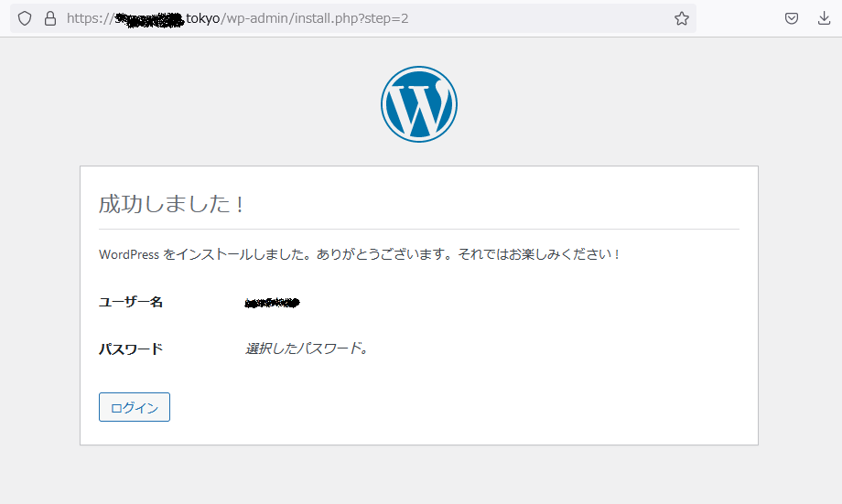This screenshot has height=504, width=842.
Task: Click the text 選択したパスワード。
Action: pos(307,349)
